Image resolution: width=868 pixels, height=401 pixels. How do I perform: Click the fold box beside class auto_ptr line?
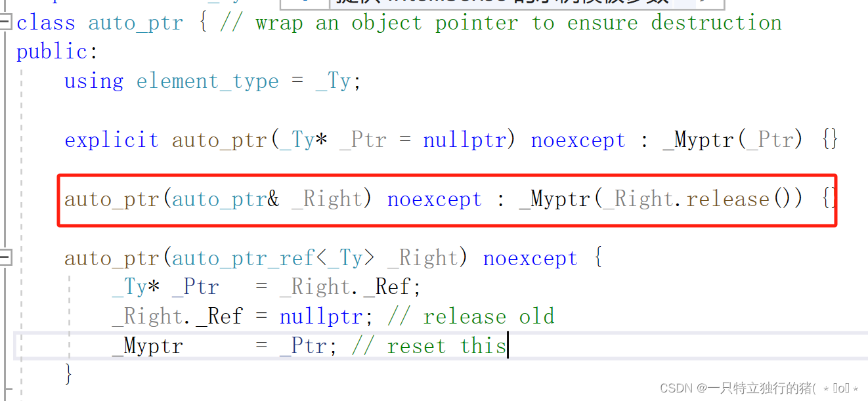[5, 22]
